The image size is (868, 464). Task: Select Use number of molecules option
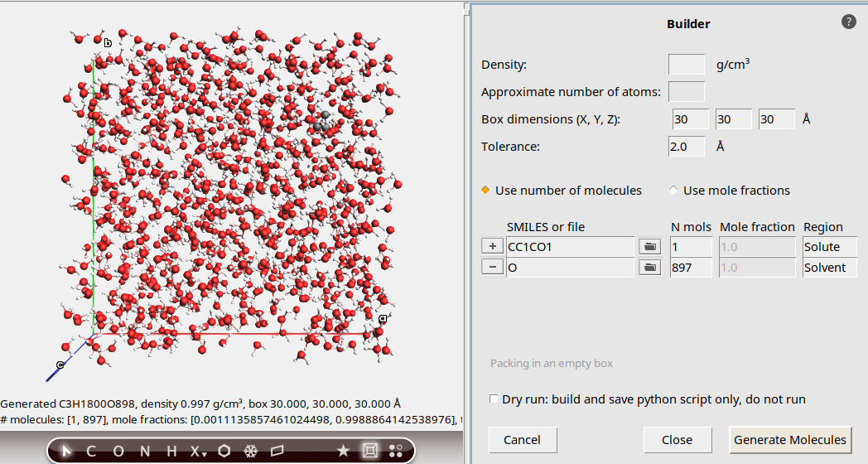pos(562,191)
